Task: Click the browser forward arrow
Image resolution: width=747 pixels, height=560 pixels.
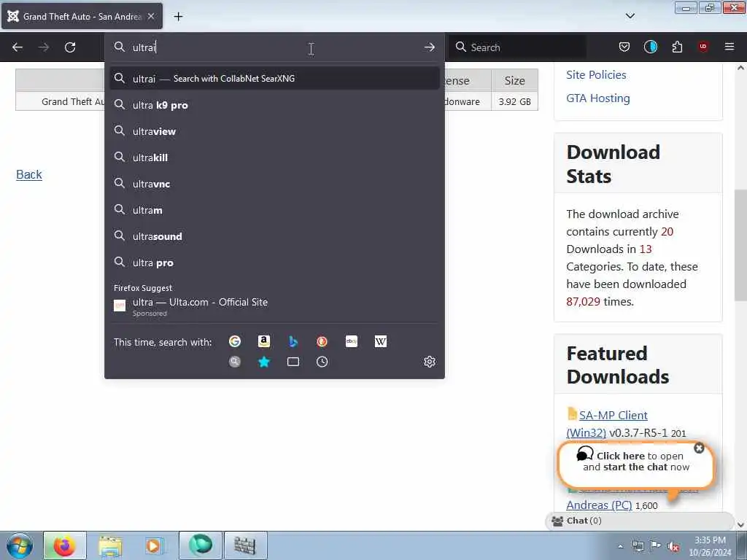Action: [43, 47]
